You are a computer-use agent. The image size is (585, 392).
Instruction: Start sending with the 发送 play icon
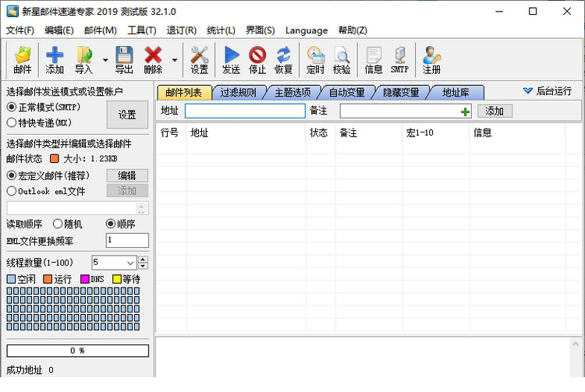pyautogui.click(x=232, y=60)
